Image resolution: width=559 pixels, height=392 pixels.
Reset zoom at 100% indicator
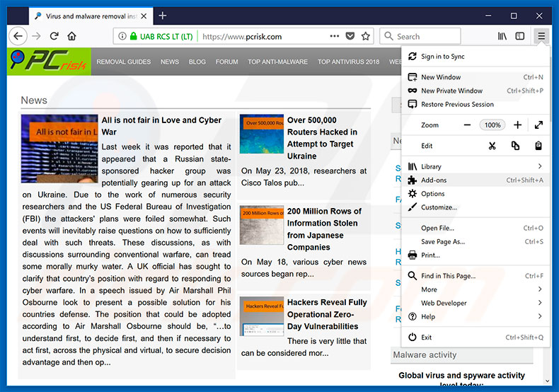492,125
